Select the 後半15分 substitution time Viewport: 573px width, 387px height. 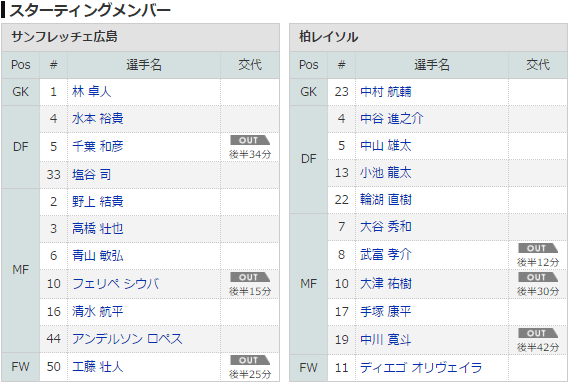(250, 292)
